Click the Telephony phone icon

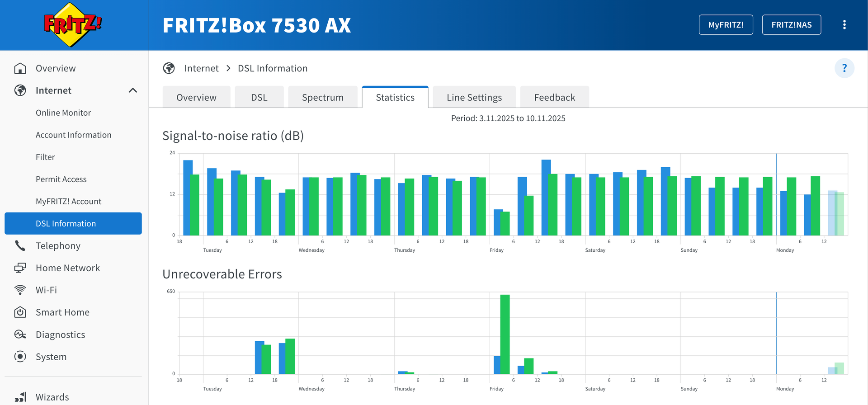20,246
